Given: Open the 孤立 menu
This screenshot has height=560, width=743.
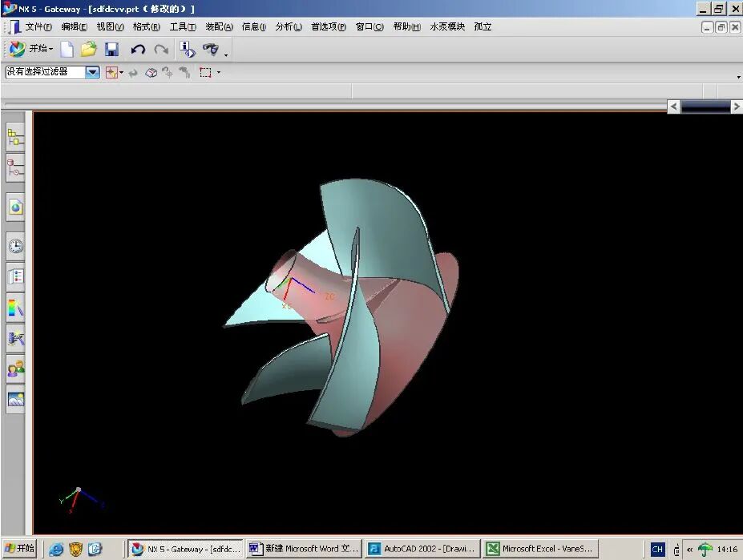Looking at the screenshot, I should click(483, 27).
